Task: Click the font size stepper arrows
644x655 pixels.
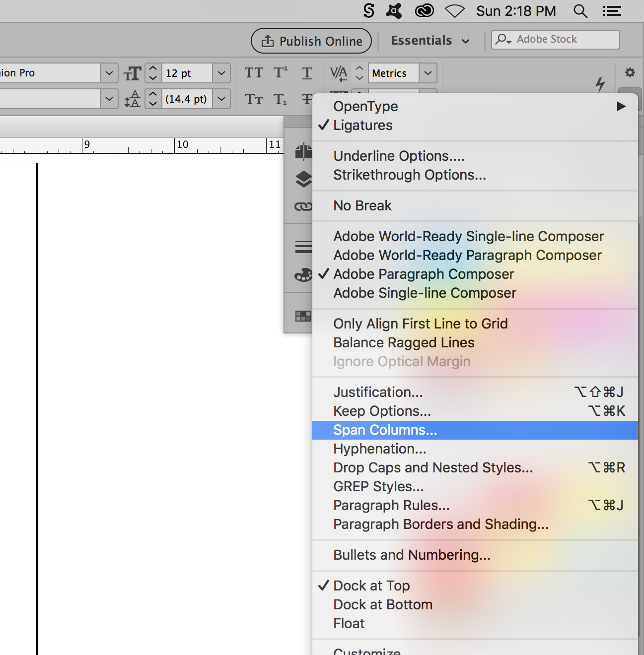Action: (x=153, y=73)
